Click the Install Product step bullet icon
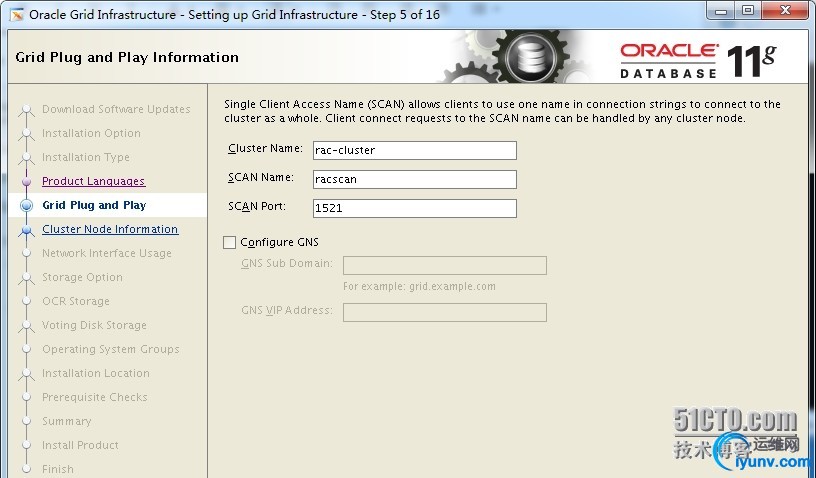The height and width of the screenshot is (478, 816). 27,445
